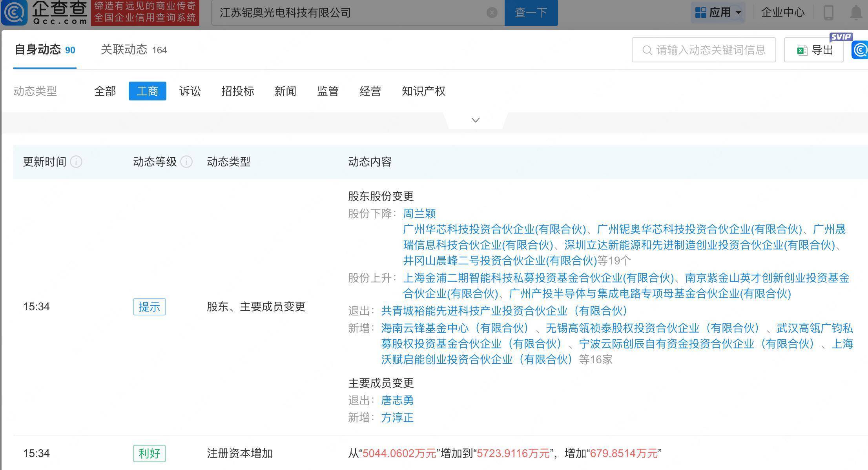The width and height of the screenshot is (868, 470).
Task: Open 广州铌奥华芯科技投资合伙企业 link
Action: pyautogui.click(x=700, y=229)
